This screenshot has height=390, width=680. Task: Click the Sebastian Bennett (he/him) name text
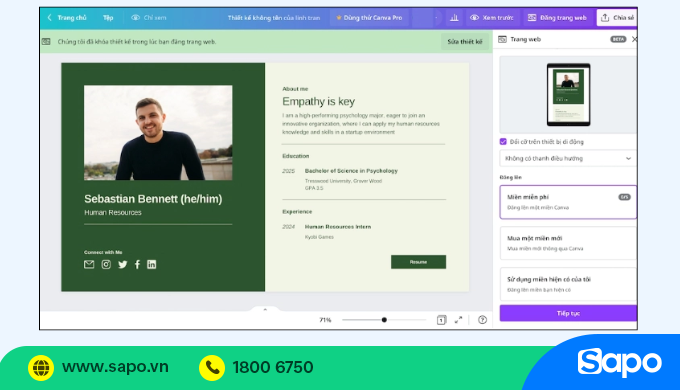pyautogui.click(x=153, y=199)
